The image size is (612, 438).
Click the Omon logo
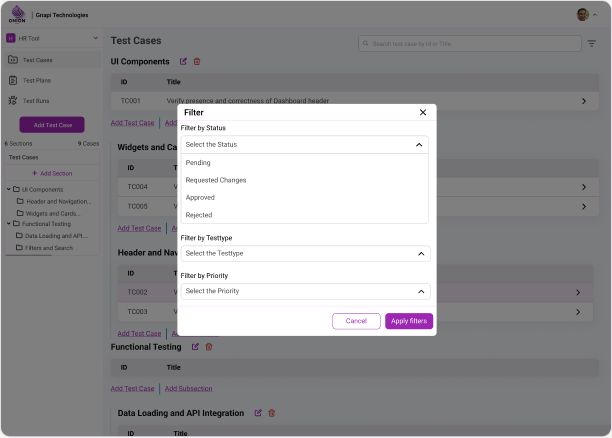click(17, 14)
